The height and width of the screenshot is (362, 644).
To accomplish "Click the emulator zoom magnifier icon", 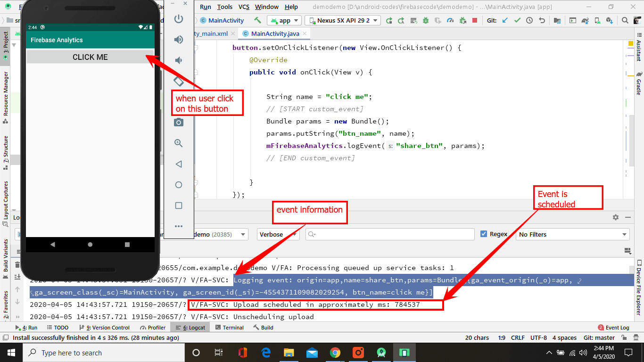I will click(179, 143).
